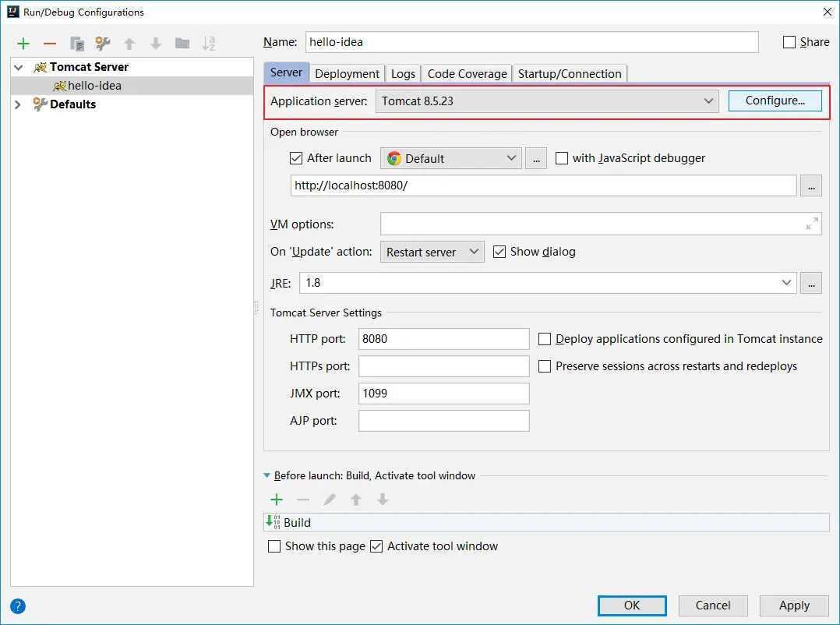Open the Default browser dropdown
Screen dimensions: 840x625
[451, 158]
